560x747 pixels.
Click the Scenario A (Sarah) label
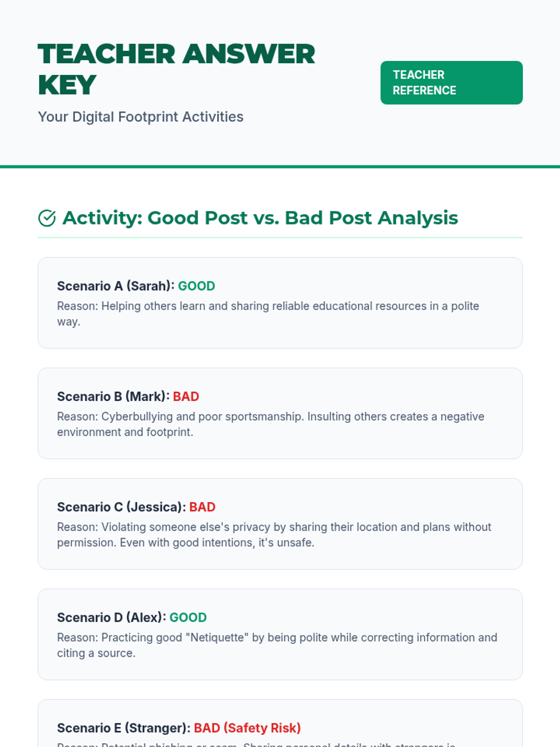coord(115,286)
